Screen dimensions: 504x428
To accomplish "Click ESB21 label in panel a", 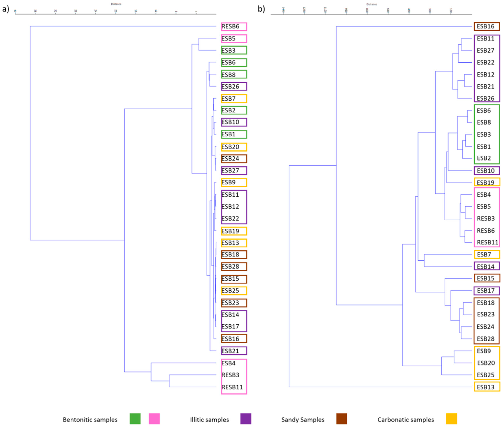I will pyautogui.click(x=230, y=351).
